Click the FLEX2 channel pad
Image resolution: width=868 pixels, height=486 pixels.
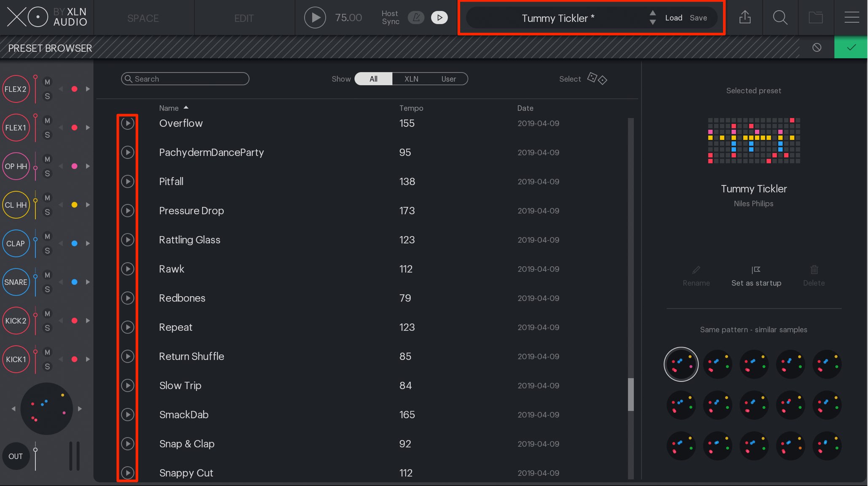tap(16, 89)
